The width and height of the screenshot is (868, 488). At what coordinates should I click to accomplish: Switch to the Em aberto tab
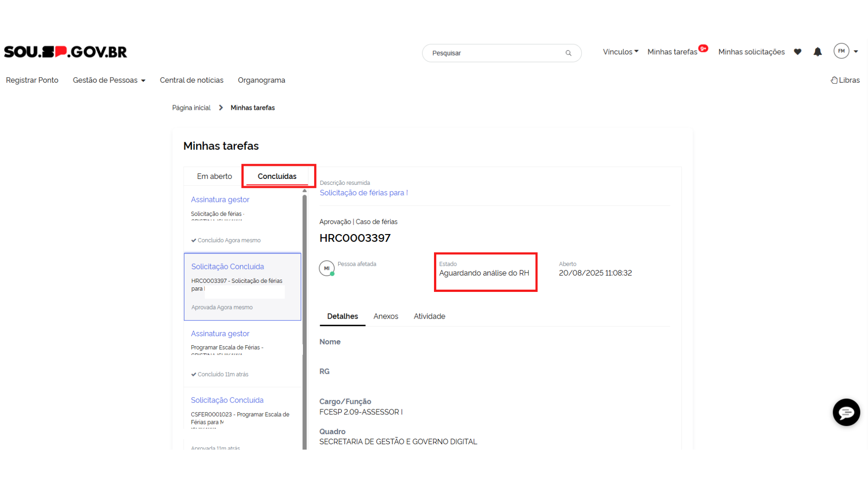[214, 176]
